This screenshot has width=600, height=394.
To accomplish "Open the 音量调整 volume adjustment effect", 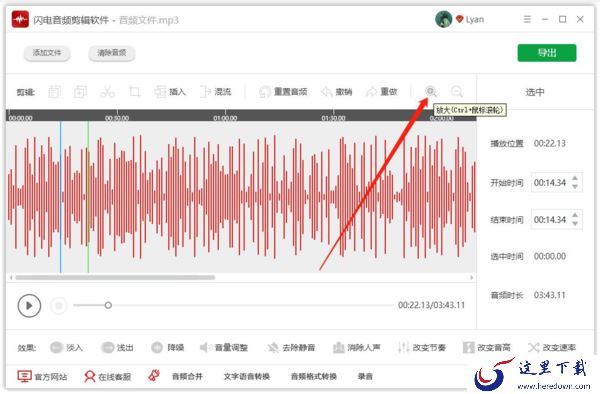I will tap(224, 348).
